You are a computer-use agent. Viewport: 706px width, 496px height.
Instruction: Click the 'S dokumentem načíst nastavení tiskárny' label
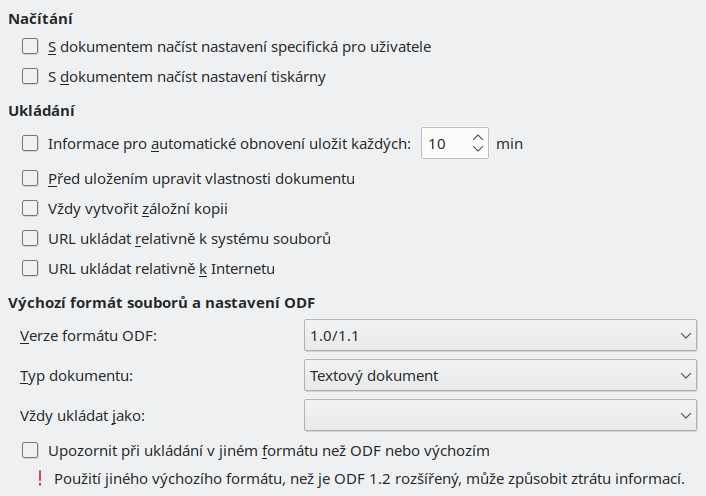186,76
